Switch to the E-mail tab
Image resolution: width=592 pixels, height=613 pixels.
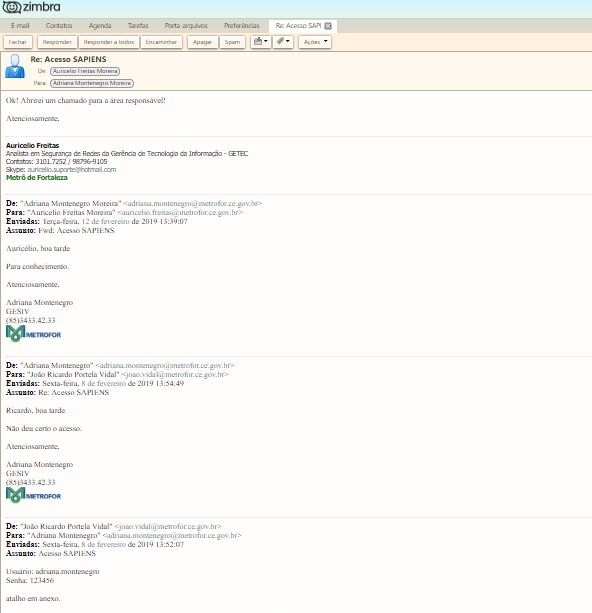pos(20,26)
